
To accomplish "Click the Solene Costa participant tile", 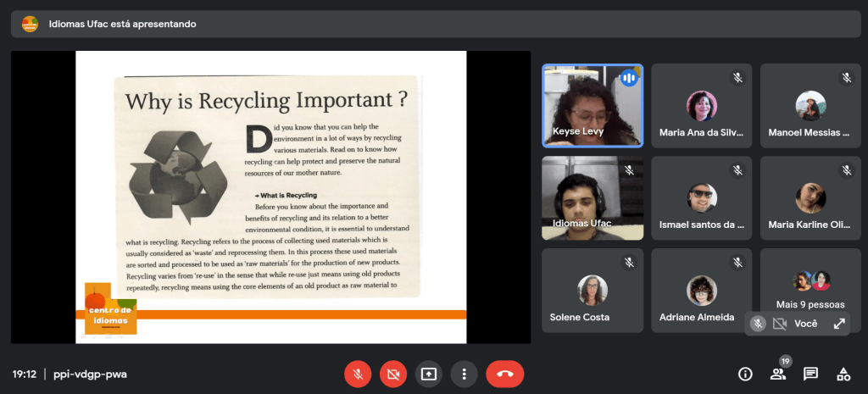I will pos(593,290).
